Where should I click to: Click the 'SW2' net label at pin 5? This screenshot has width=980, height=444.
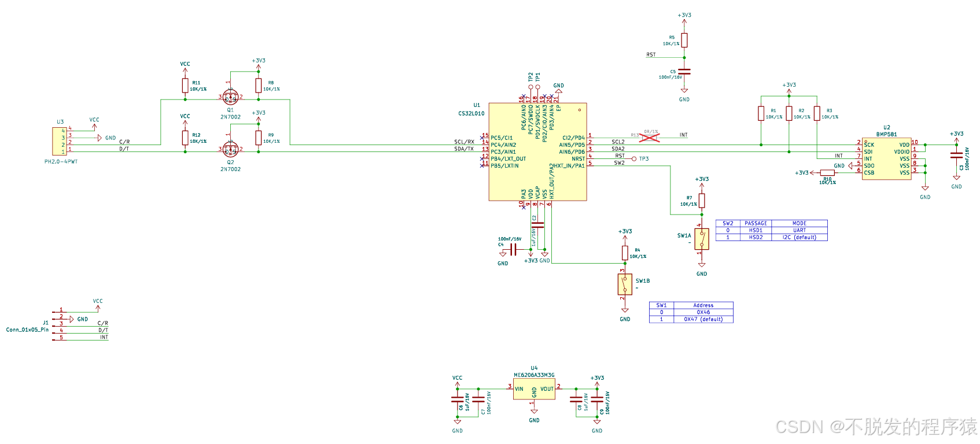coord(619,162)
